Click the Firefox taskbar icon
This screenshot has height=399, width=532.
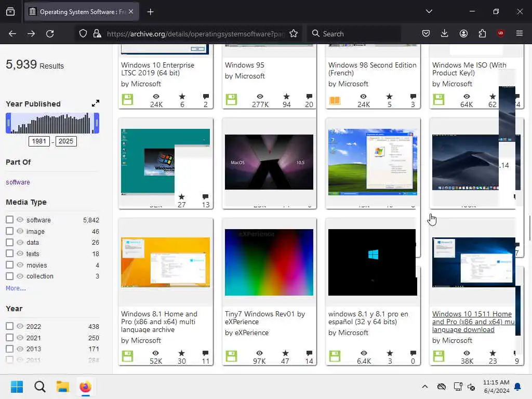click(86, 387)
